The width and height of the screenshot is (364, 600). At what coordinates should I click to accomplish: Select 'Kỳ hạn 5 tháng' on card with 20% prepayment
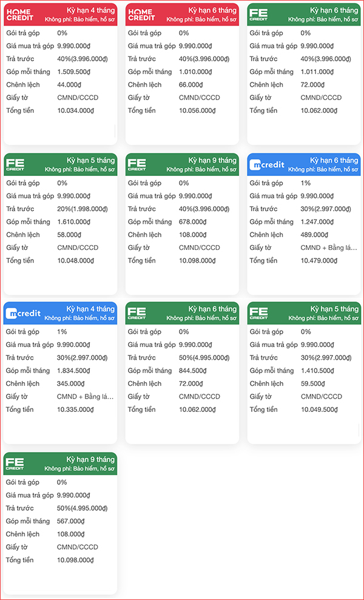tap(91, 160)
